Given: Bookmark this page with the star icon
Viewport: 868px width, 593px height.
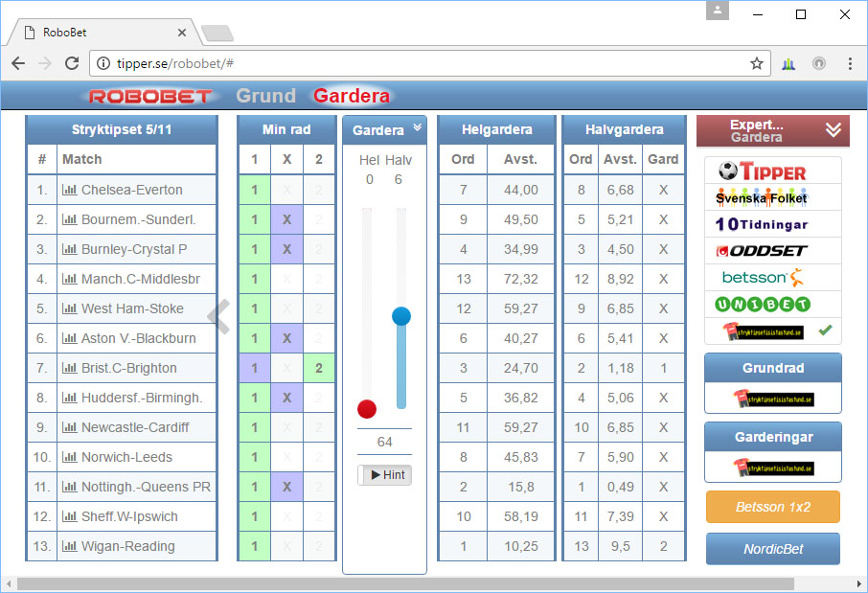Looking at the screenshot, I should click(756, 63).
